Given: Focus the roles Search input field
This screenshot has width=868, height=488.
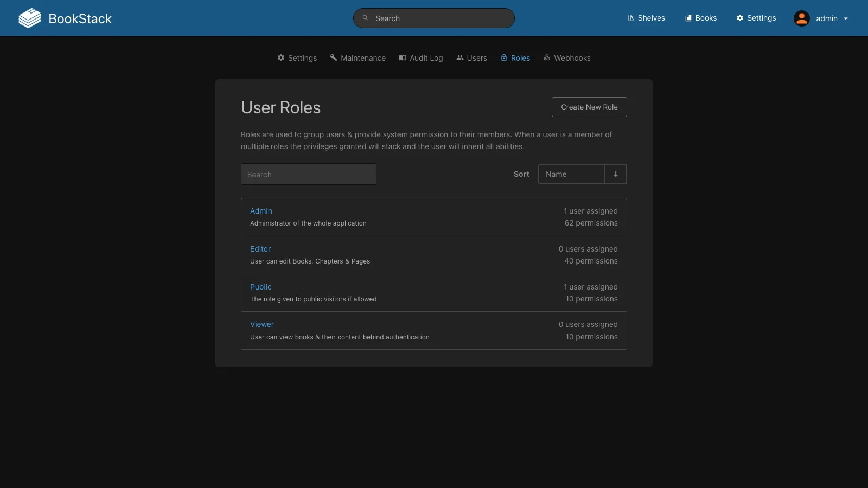Looking at the screenshot, I should click(x=309, y=174).
